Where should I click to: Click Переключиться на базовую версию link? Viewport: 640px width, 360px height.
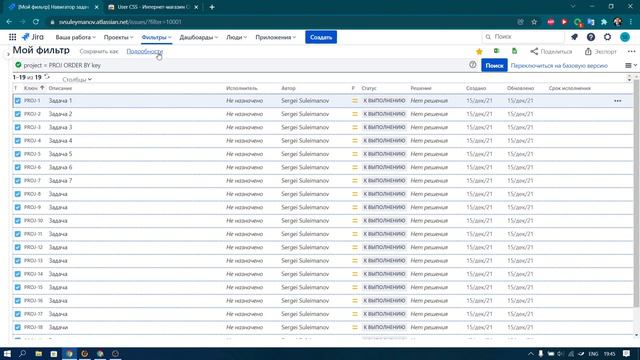tap(559, 65)
